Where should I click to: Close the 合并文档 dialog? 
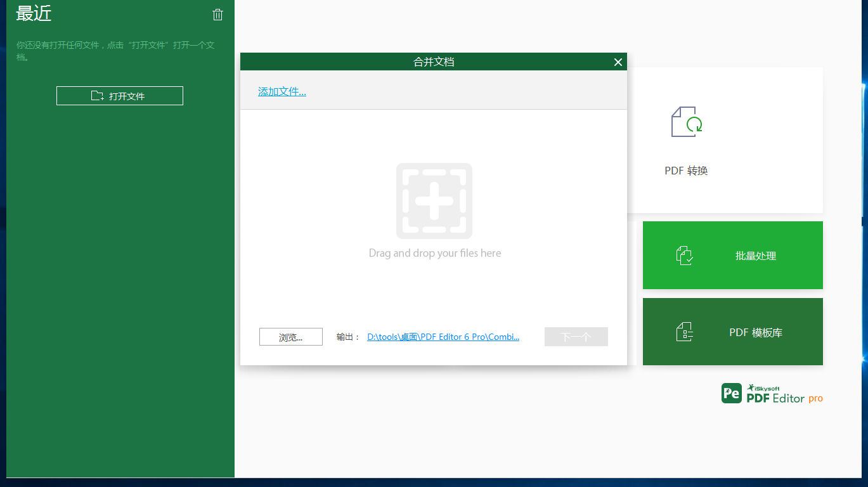coord(618,62)
